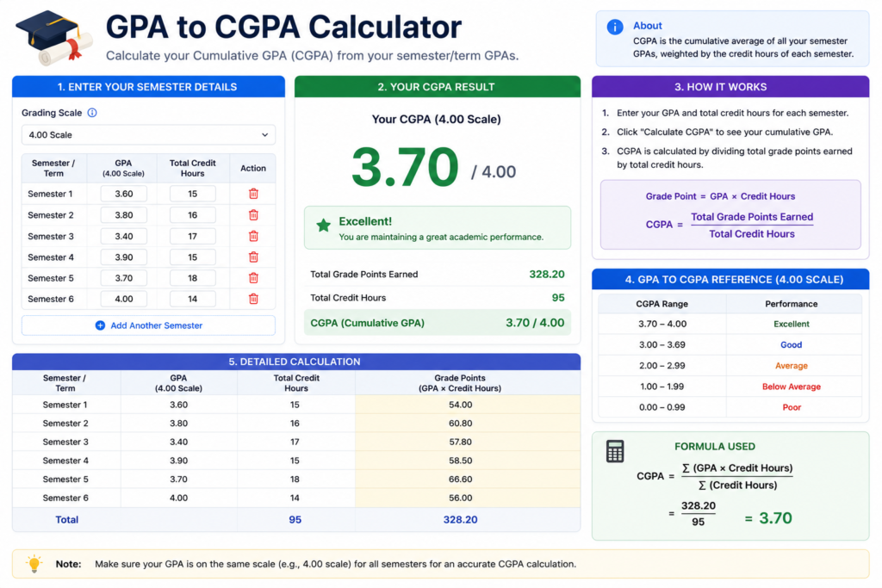Open the 4.00 Scale grading dropdown

pos(148,135)
